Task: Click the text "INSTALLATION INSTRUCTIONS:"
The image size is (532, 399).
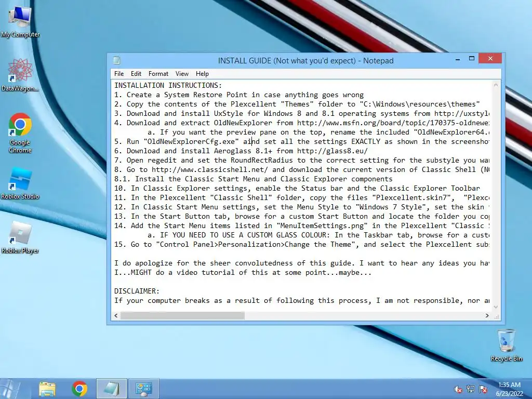Action: pyautogui.click(x=168, y=86)
